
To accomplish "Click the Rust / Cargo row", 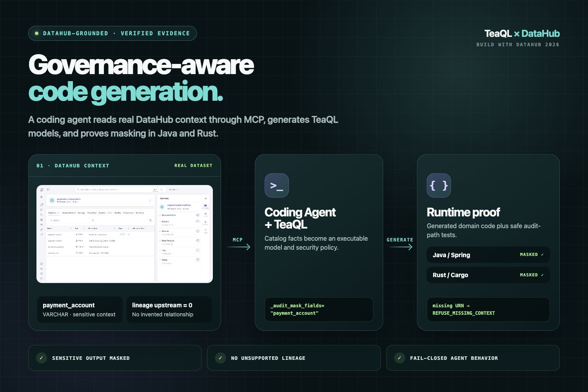I will click(x=488, y=275).
